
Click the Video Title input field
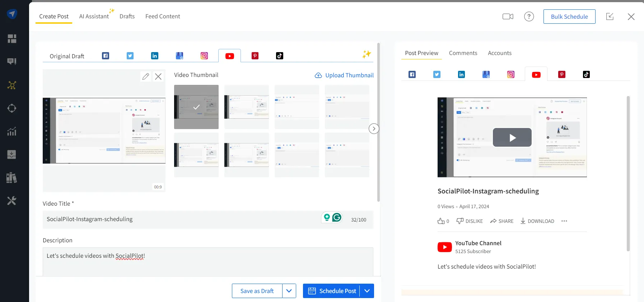[208, 220]
